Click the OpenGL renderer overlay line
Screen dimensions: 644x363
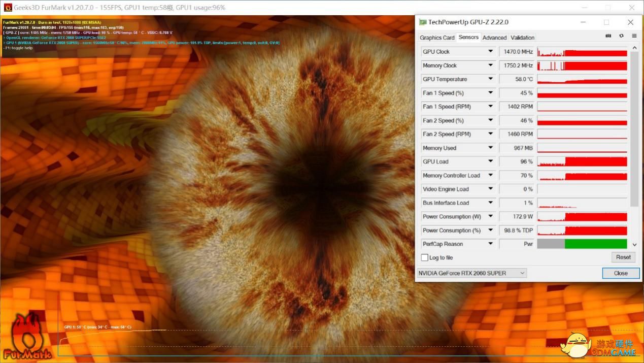pos(55,38)
